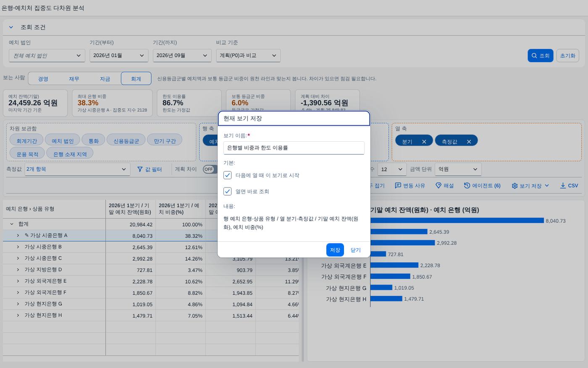Click the 조회 search button
The width and height of the screenshot is (588, 368).
(x=540, y=56)
